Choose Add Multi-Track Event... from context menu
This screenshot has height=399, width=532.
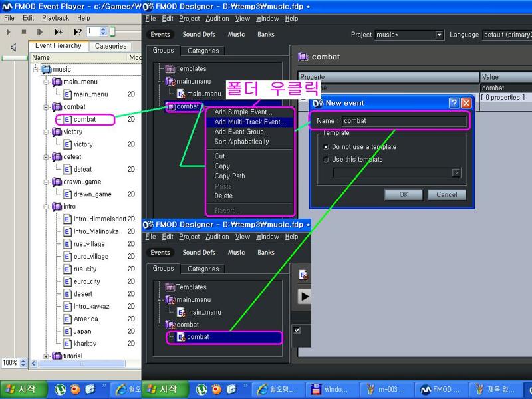pos(250,122)
